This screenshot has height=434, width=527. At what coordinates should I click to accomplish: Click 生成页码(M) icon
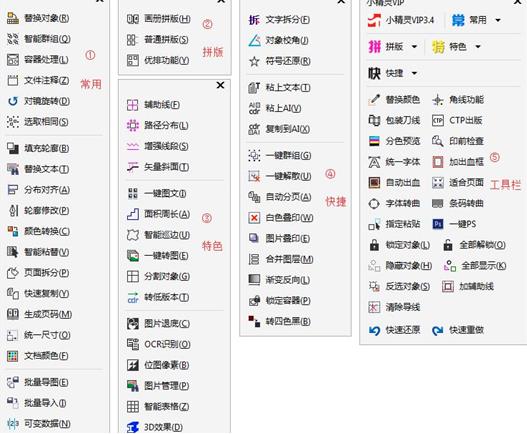click(13, 314)
